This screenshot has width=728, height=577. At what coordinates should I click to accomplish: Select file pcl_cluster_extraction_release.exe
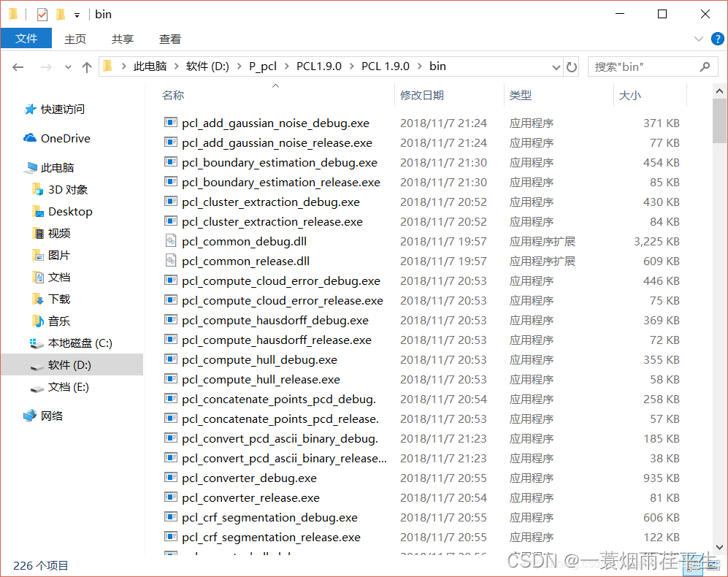272,222
